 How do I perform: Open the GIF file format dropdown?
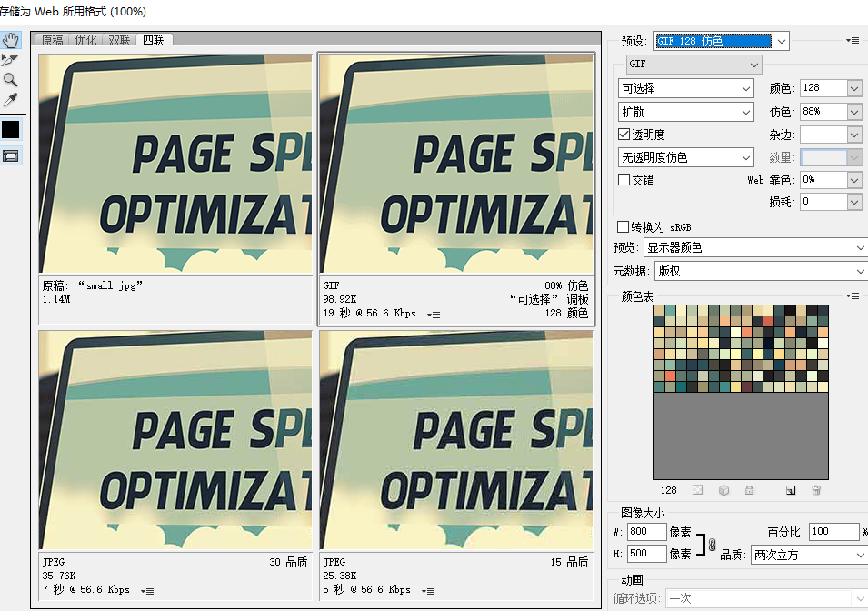click(694, 65)
